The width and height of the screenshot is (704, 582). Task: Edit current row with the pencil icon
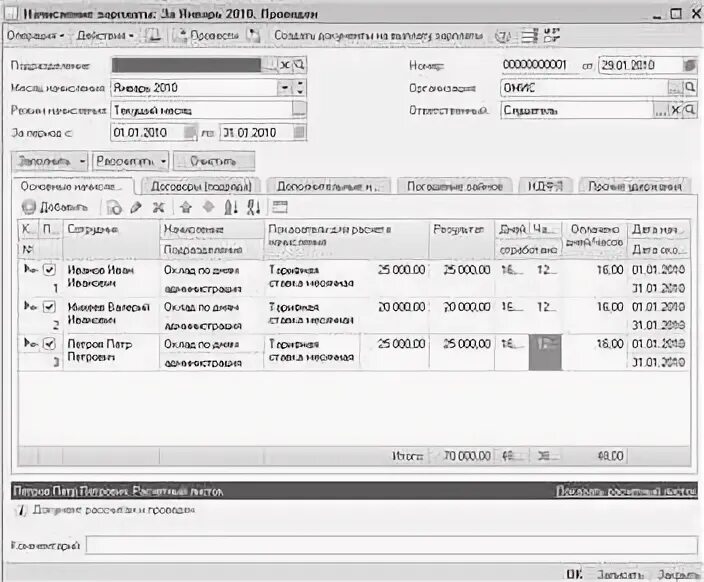point(136,207)
